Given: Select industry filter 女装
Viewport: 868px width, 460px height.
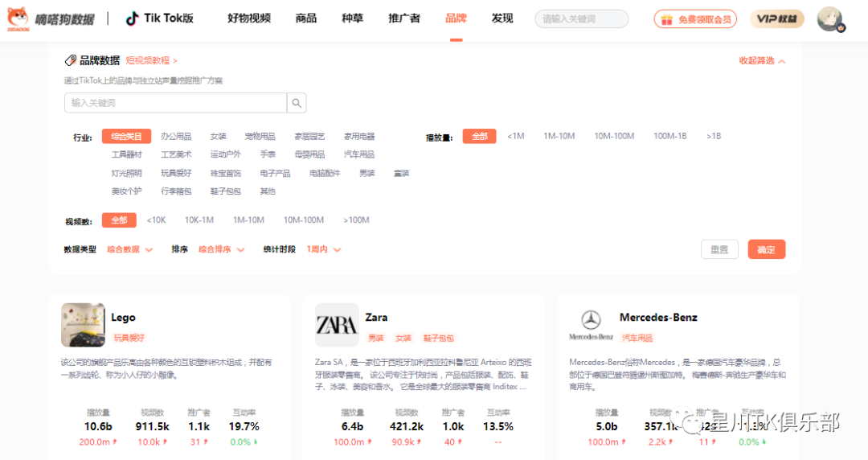Looking at the screenshot, I should coord(218,137).
